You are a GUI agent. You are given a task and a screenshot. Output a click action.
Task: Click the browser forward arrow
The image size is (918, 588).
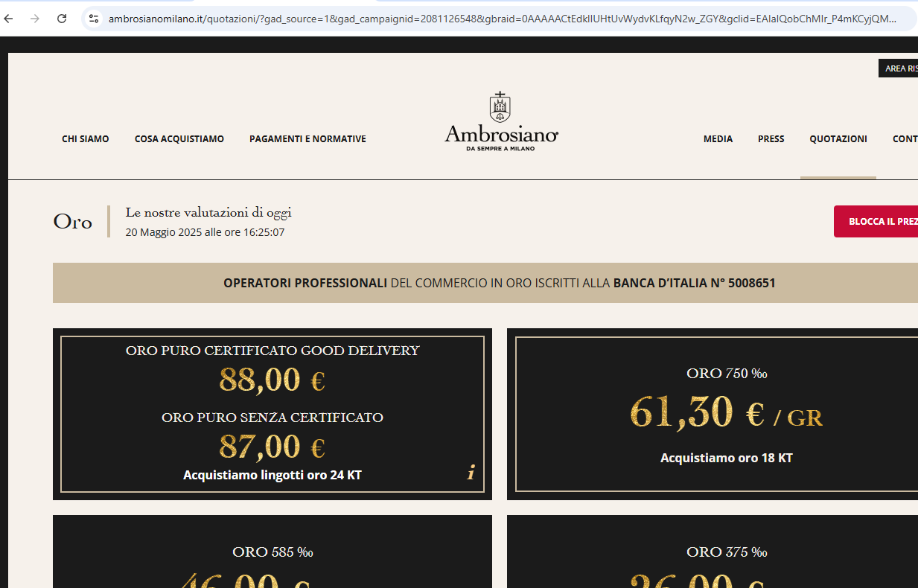click(x=35, y=19)
